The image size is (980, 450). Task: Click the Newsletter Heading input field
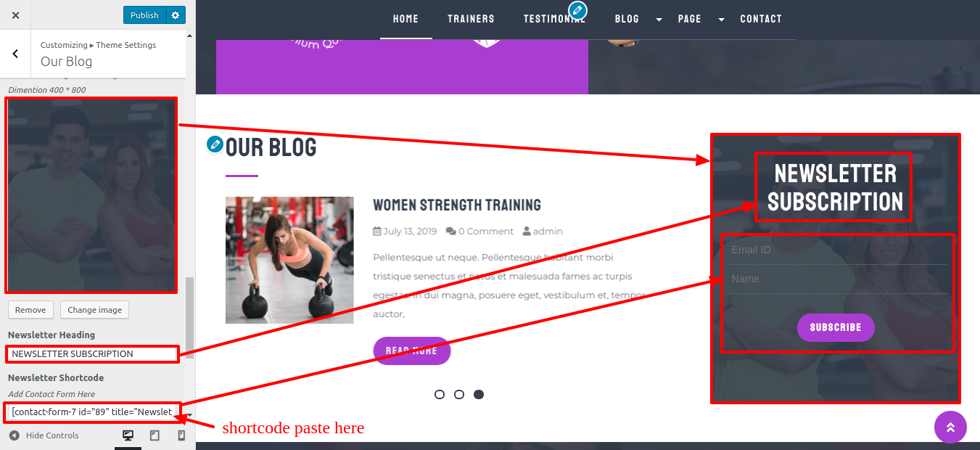(x=91, y=354)
